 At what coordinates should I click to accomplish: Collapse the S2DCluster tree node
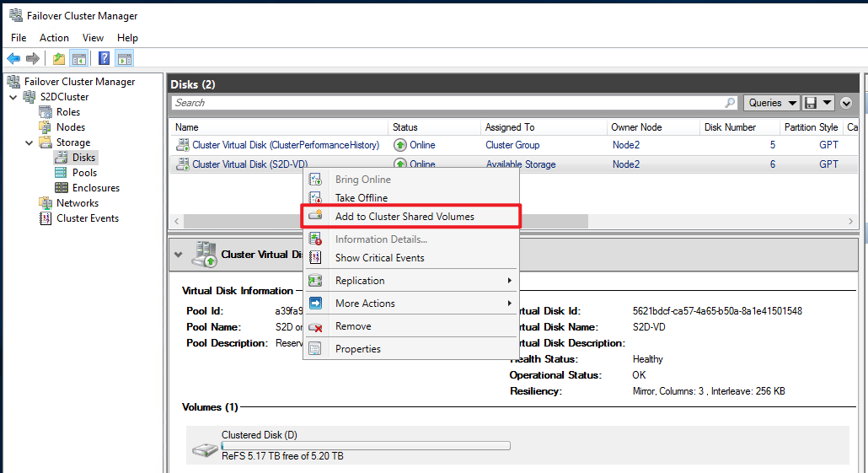pos(13,97)
